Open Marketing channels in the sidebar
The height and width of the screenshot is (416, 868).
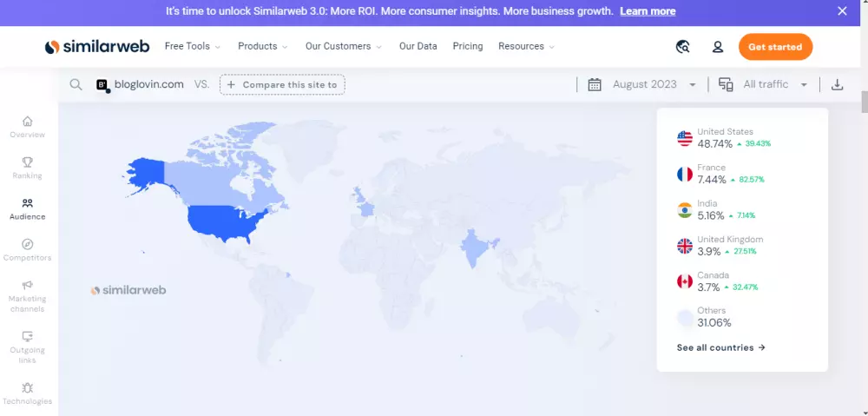pyautogui.click(x=27, y=296)
